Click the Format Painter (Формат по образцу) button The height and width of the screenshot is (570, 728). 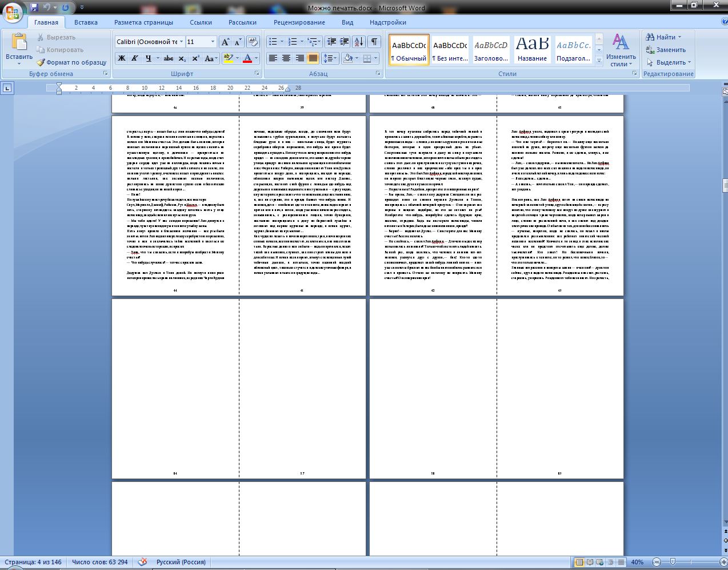pyautogui.click(x=71, y=62)
